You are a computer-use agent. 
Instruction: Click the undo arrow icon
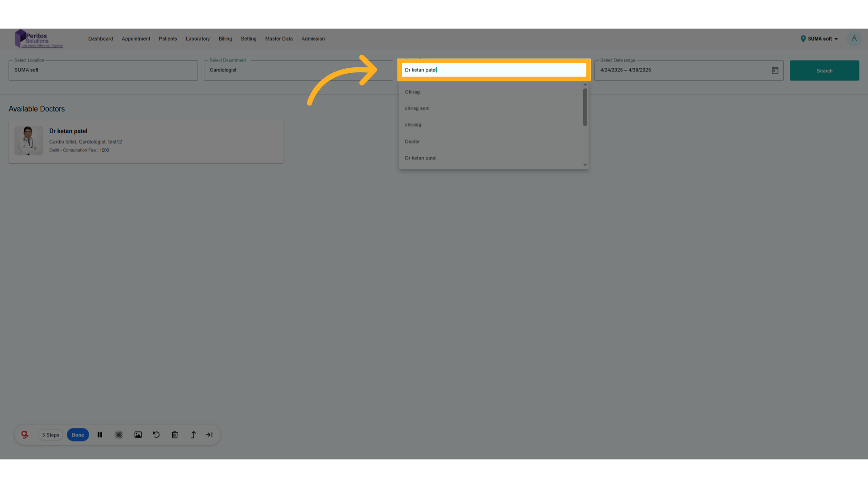pos(156,435)
